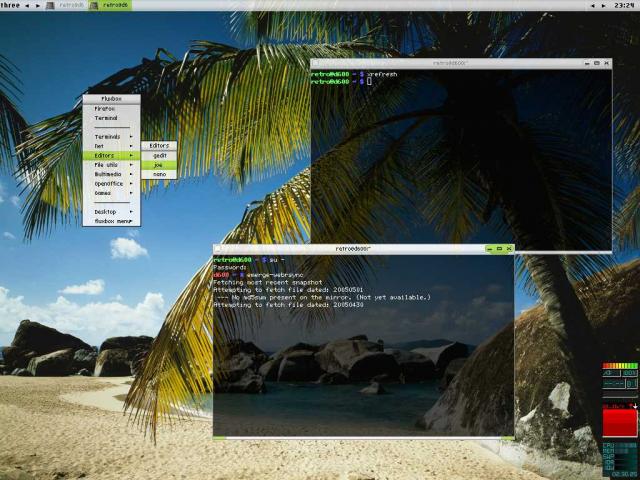The height and width of the screenshot is (480, 640).
Task: Launch Terminal entry in fluxbox menu
Action: [x=111, y=118]
